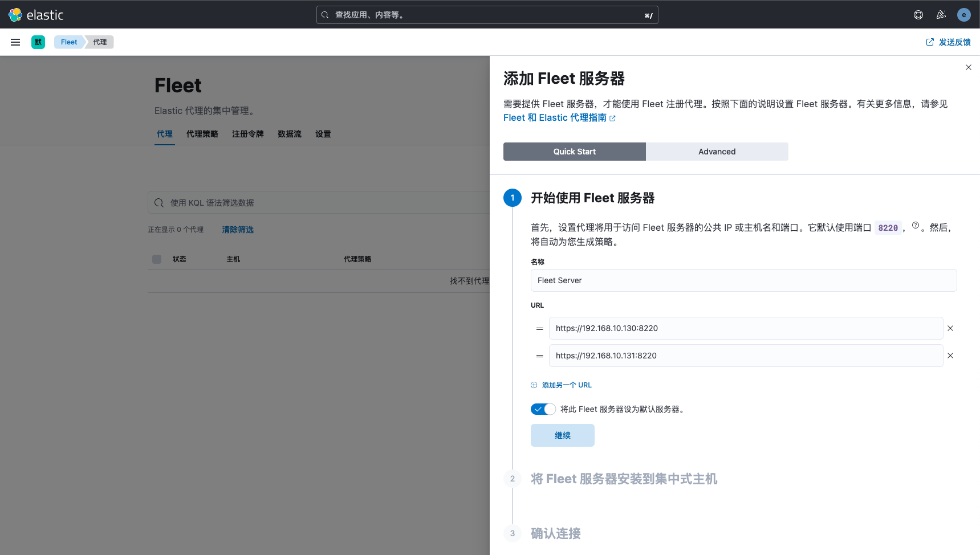The image size is (980, 555).
Task: Click the 添加另一个 URL link
Action: pyautogui.click(x=562, y=385)
